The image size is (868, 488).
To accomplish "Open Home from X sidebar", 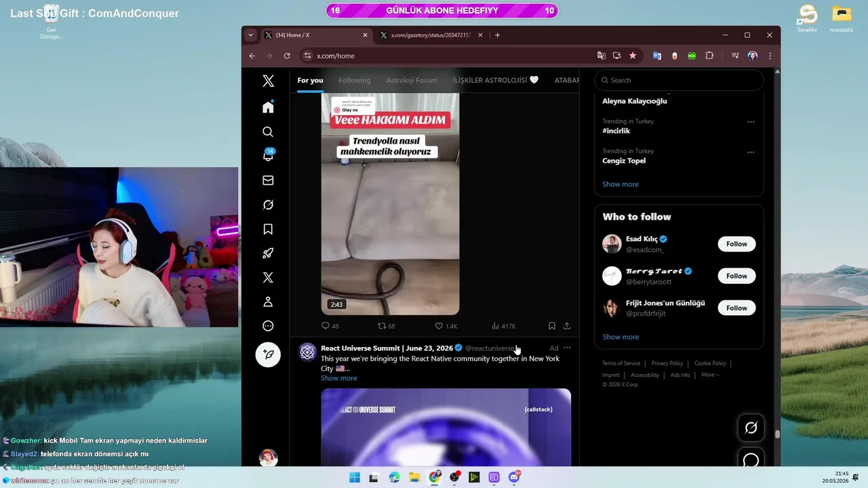I will click(268, 107).
